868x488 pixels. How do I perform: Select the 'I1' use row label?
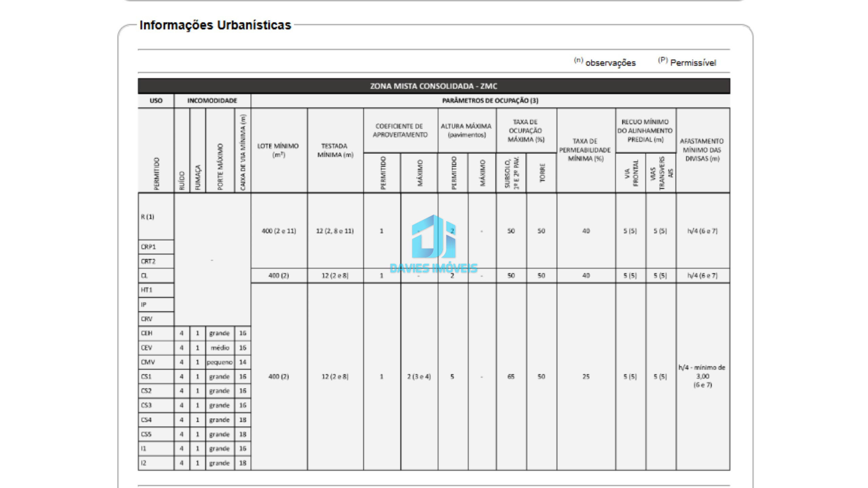[x=144, y=449]
